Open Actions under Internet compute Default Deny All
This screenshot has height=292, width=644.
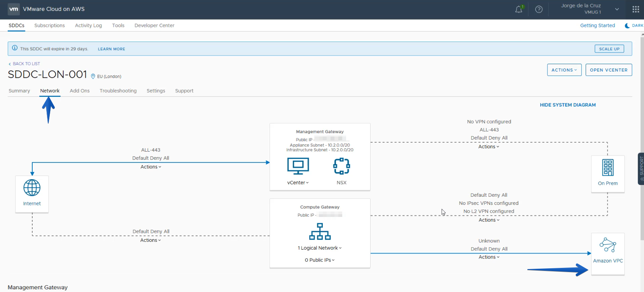click(150, 240)
